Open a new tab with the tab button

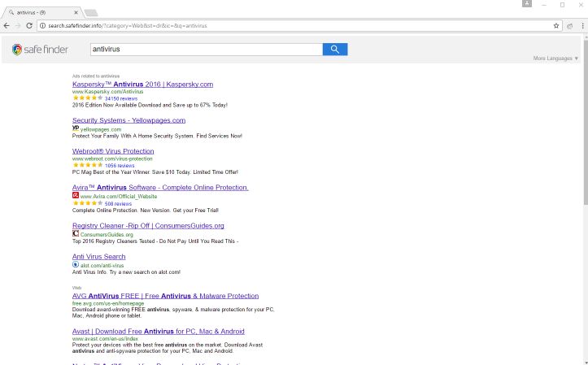pyautogui.click(x=91, y=13)
